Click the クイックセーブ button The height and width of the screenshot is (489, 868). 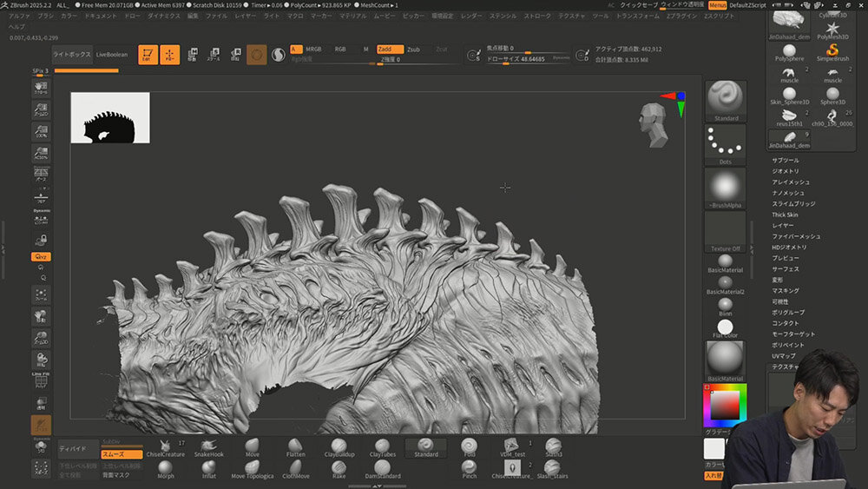[x=638, y=5]
